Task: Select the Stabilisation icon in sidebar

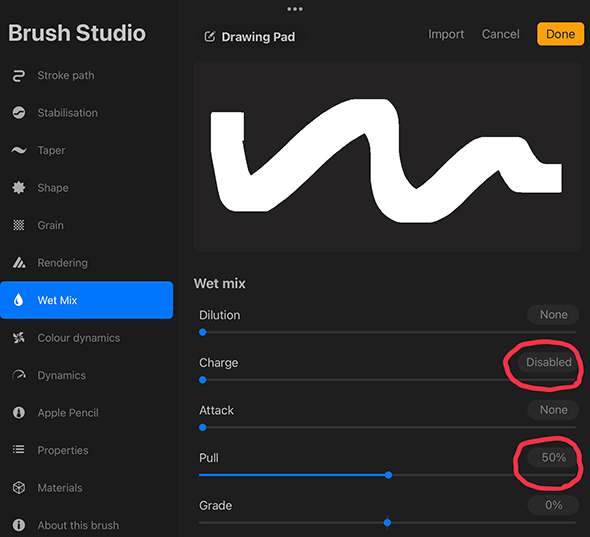Action: point(18,113)
